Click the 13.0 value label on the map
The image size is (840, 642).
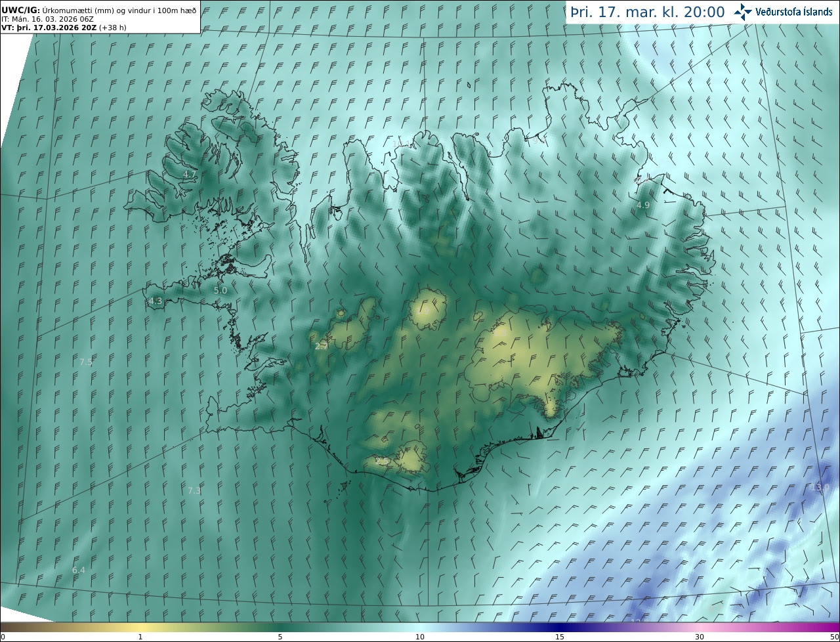pyautogui.click(x=820, y=487)
